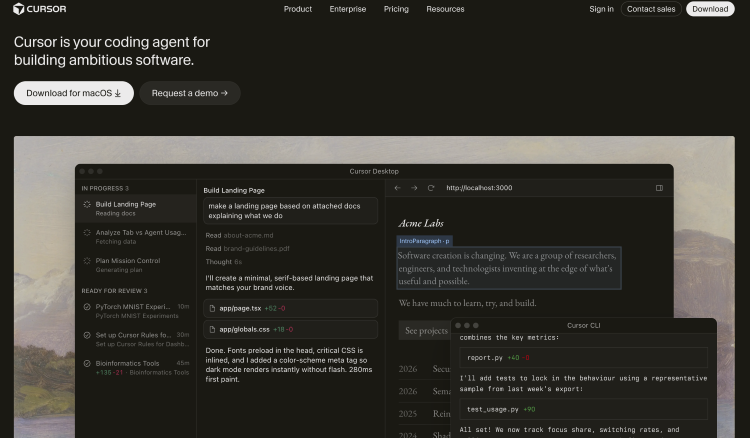Open the app/globals.css file chip

290,329
